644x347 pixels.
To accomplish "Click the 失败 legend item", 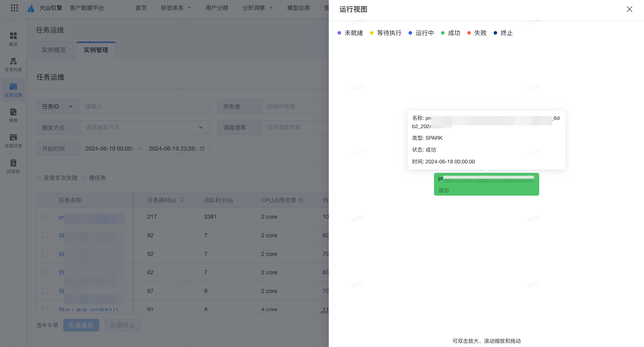I will click(x=477, y=33).
